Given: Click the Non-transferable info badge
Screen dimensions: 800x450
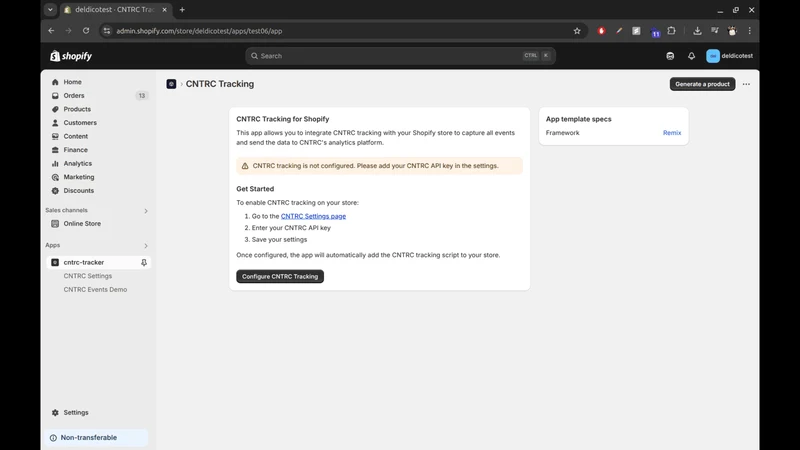Looking at the screenshot, I should [96, 438].
